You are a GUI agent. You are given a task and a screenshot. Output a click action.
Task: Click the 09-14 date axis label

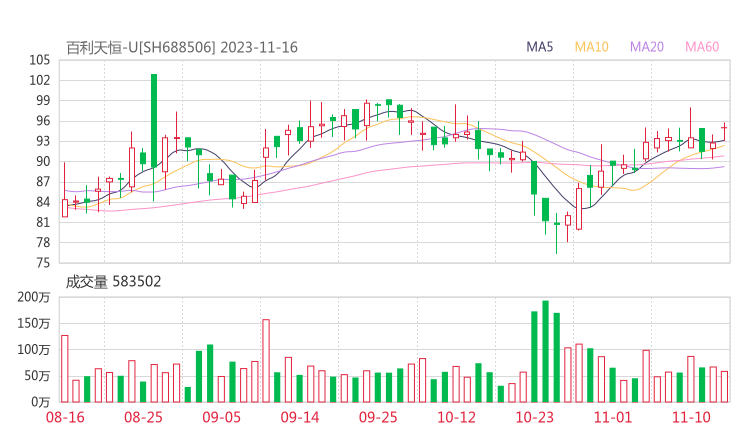point(300,417)
